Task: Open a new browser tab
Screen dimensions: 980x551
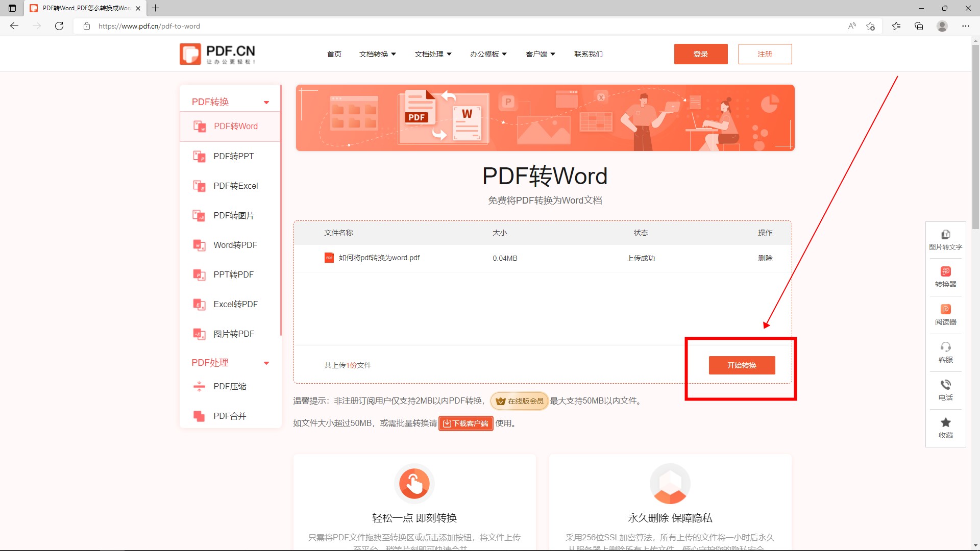Action: (x=156, y=8)
